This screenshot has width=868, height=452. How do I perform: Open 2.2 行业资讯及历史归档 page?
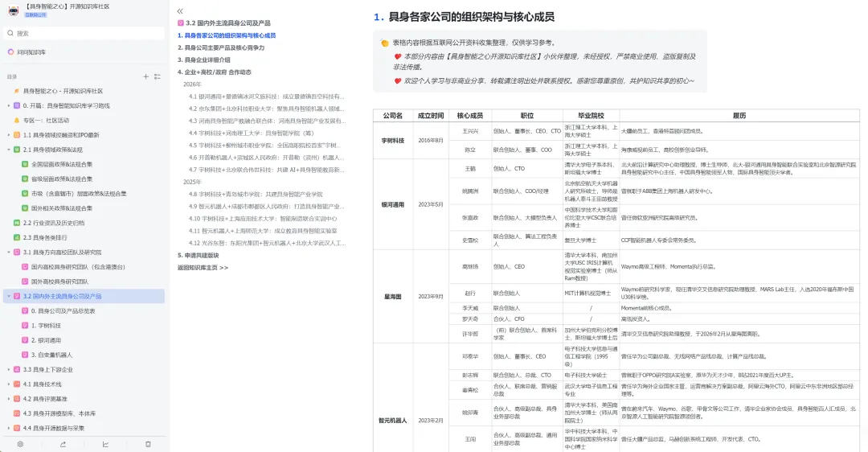[53, 224]
